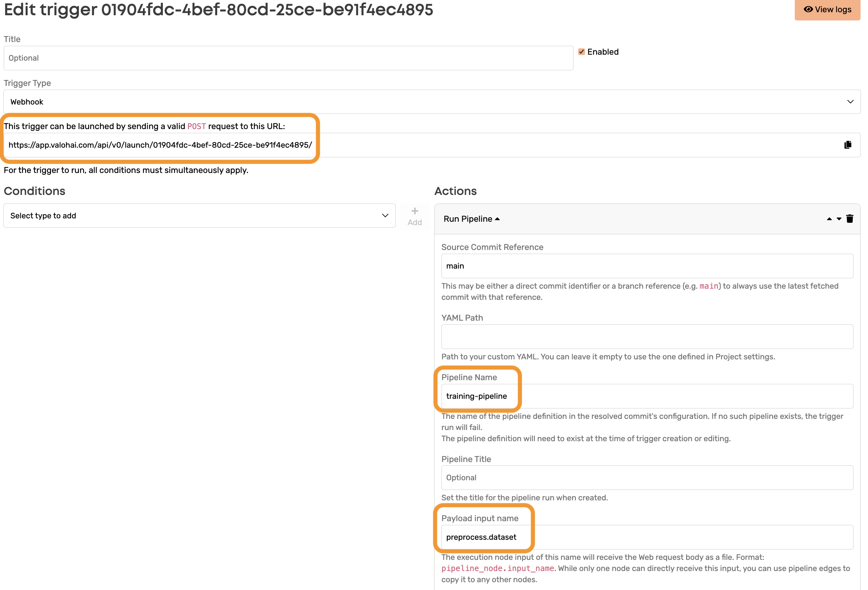Image resolution: width=868 pixels, height=590 pixels.
Task: Click the Source Commit Reference field
Action: [646, 266]
